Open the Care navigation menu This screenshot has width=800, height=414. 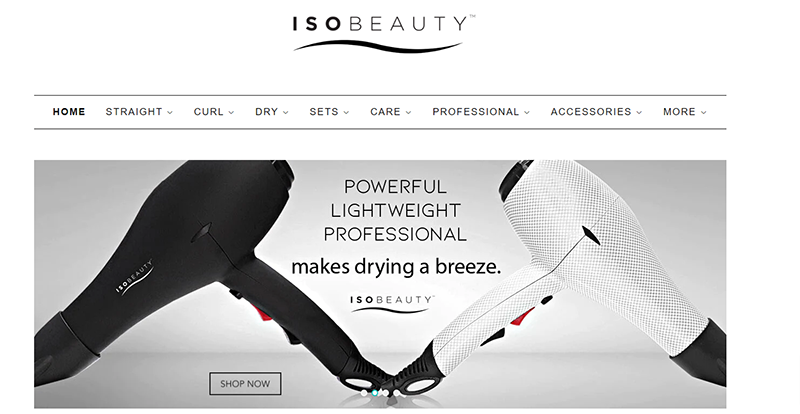click(391, 112)
